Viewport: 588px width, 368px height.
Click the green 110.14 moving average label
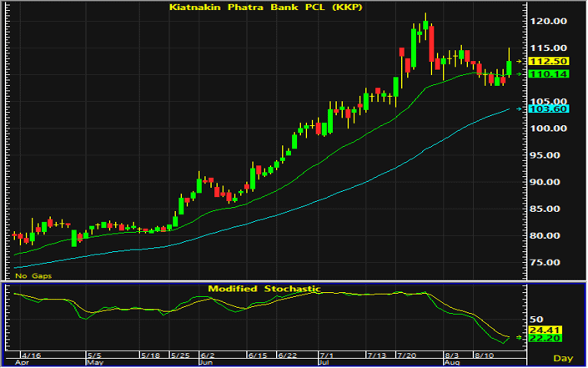tap(549, 74)
